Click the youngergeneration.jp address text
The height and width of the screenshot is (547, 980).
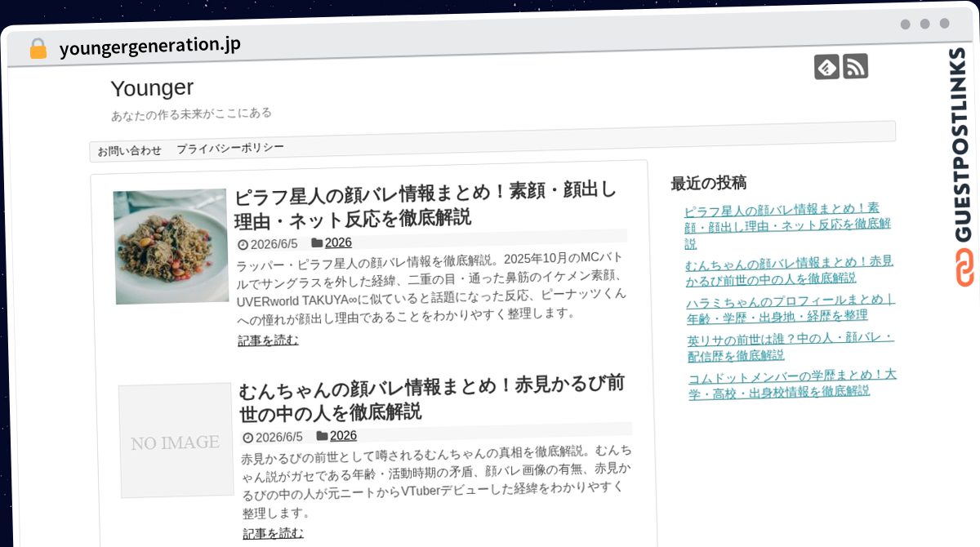(x=150, y=47)
